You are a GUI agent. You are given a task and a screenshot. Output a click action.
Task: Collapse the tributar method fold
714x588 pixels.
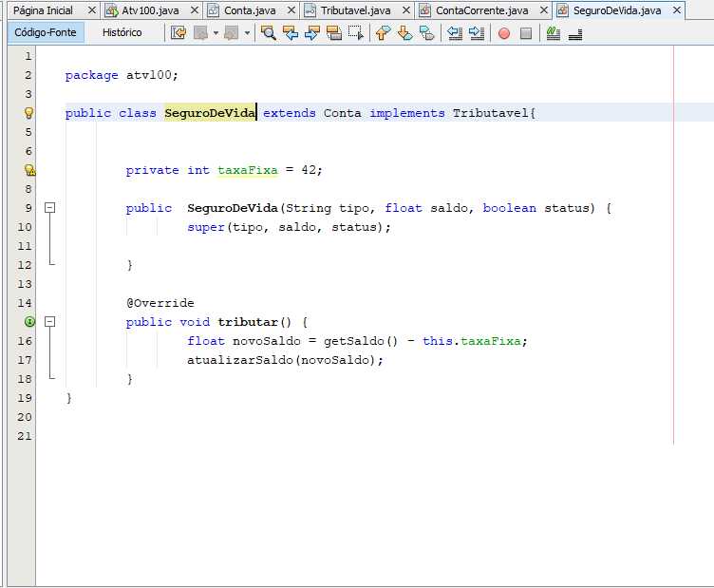pyautogui.click(x=49, y=322)
